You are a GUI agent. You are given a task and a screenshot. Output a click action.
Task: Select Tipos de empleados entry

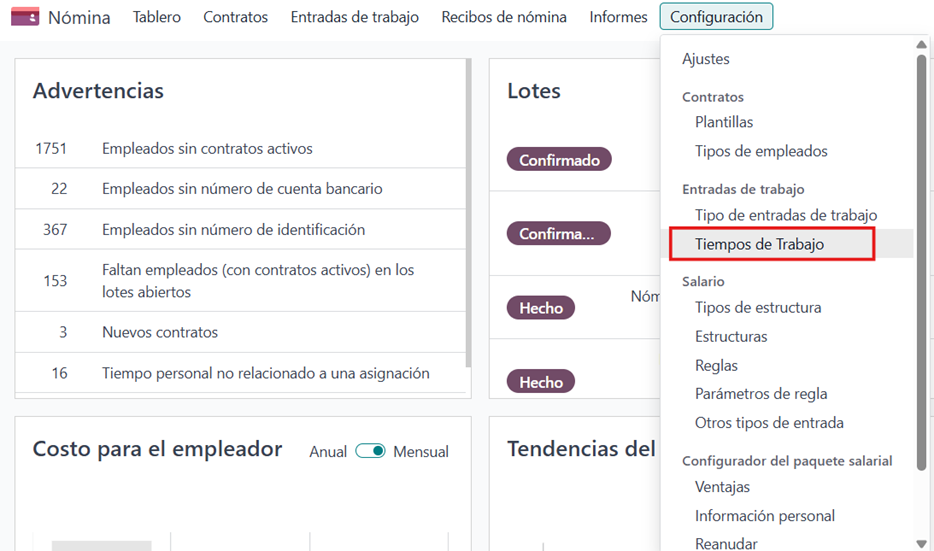tap(761, 151)
